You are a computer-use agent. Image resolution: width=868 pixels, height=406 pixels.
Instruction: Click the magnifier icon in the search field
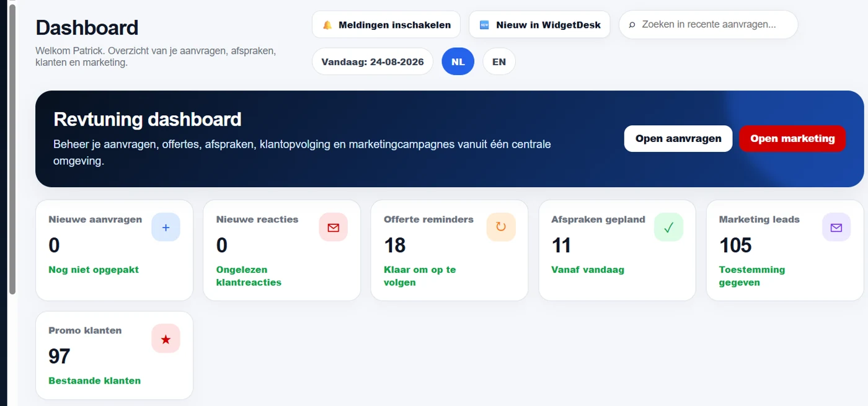click(x=632, y=25)
